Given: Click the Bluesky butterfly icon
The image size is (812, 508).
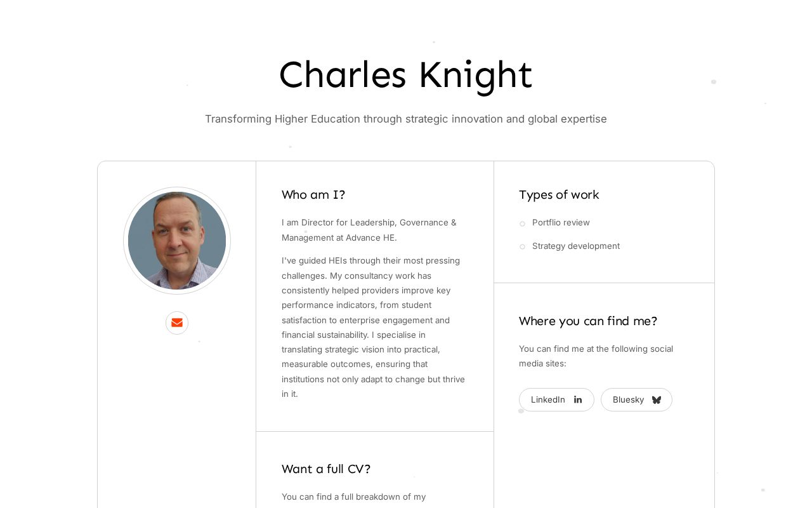Looking at the screenshot, I should 657,400.
